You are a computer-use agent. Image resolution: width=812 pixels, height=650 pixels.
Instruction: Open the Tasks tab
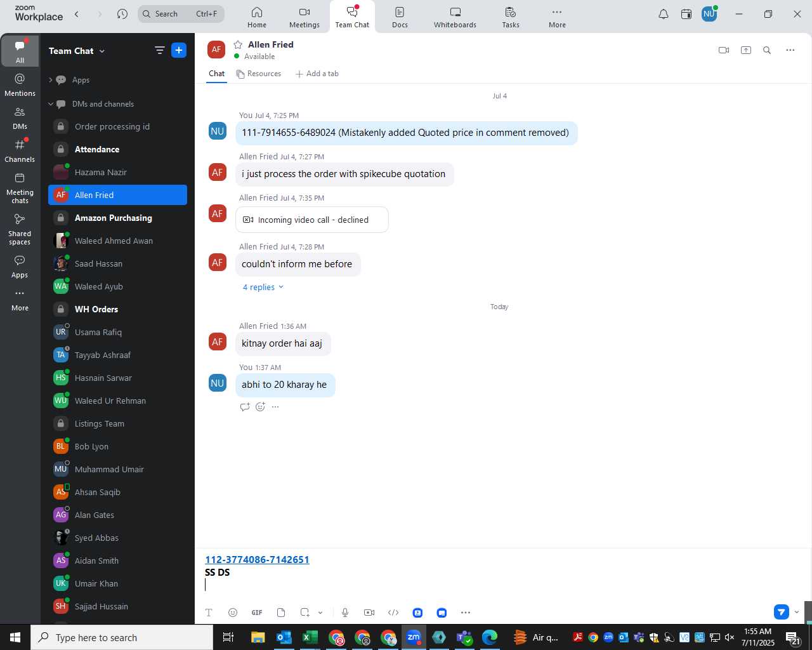[511, 17]
